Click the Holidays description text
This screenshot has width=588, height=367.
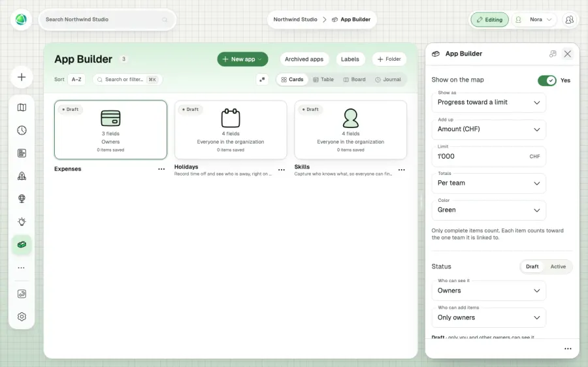pyautogui.click(x=223, y=174)
